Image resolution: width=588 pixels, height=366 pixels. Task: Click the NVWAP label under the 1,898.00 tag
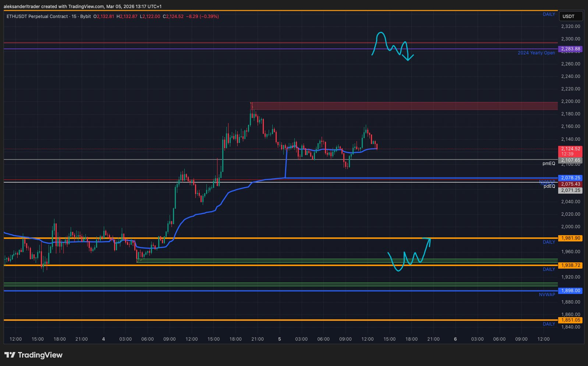[x=547, y=295]
